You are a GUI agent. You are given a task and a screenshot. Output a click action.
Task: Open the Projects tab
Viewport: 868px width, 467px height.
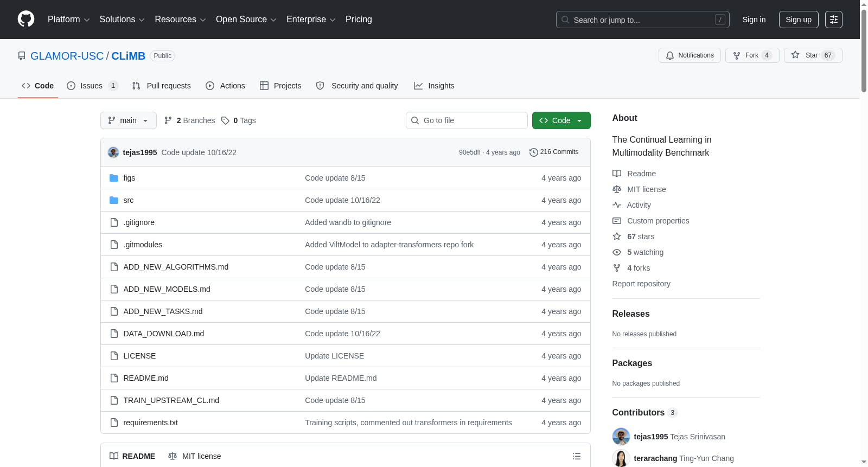pyautogui.click(x=280, y=86)
